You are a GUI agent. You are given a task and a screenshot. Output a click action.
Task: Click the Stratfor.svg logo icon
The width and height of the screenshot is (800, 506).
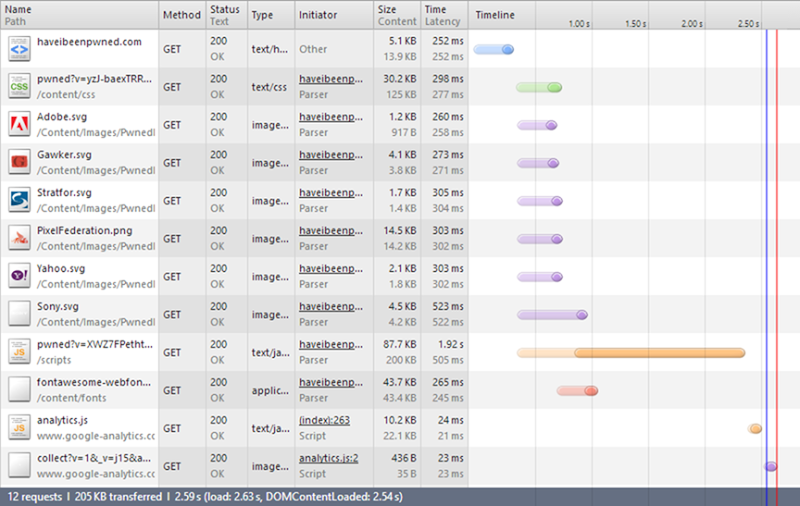(x=19, y=200)
